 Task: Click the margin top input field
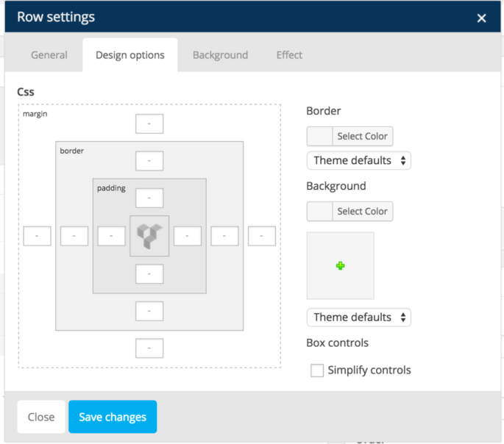point(149,124)
